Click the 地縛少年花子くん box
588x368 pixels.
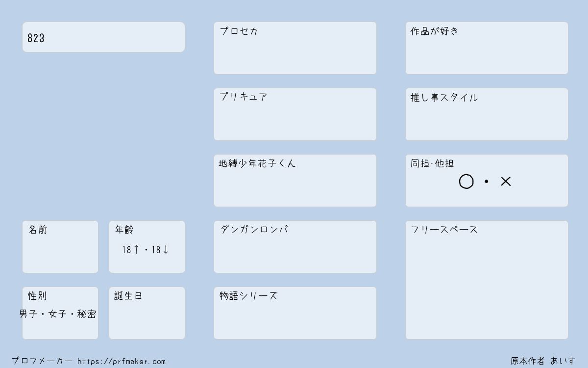tap(295, 181)
